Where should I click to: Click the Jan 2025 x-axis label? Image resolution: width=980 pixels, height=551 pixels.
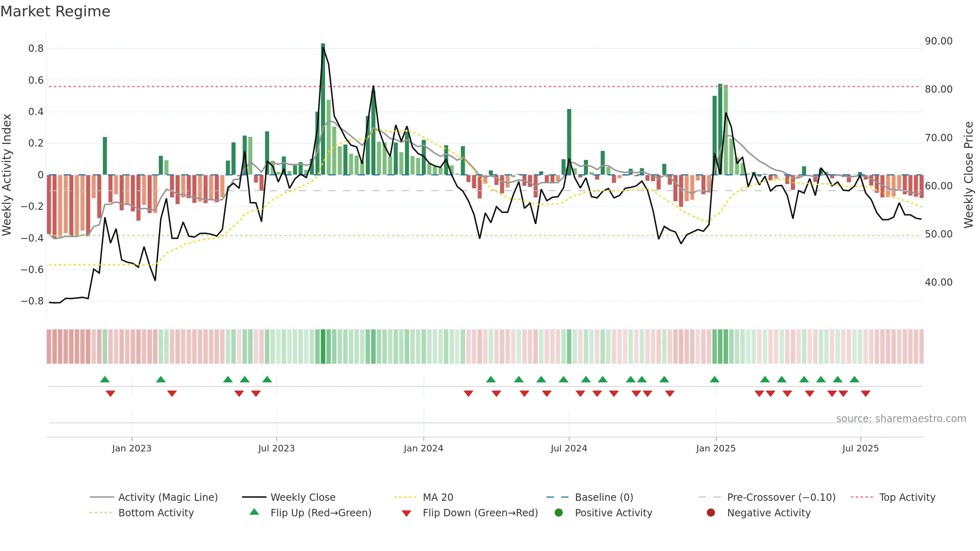point(716,448)
